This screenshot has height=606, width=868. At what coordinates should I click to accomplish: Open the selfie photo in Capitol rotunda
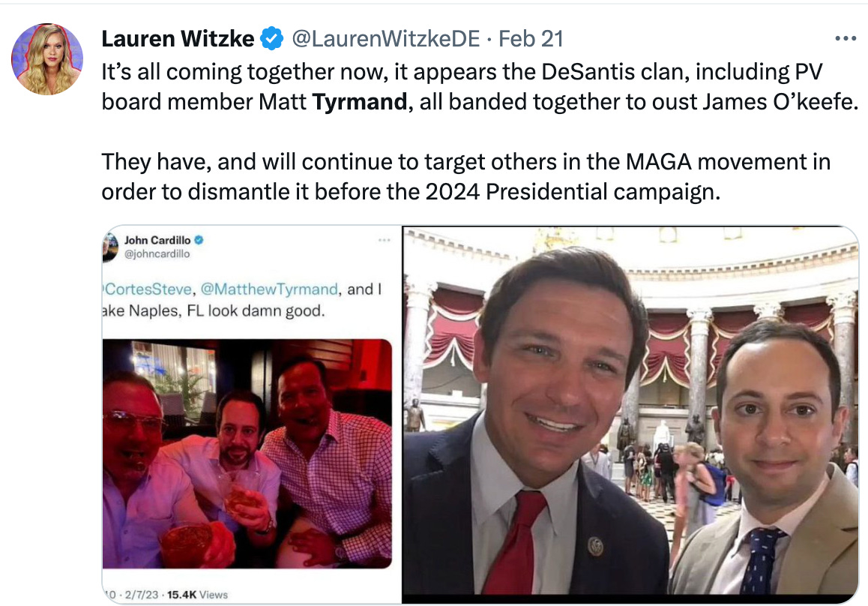(x=630, y=414)
